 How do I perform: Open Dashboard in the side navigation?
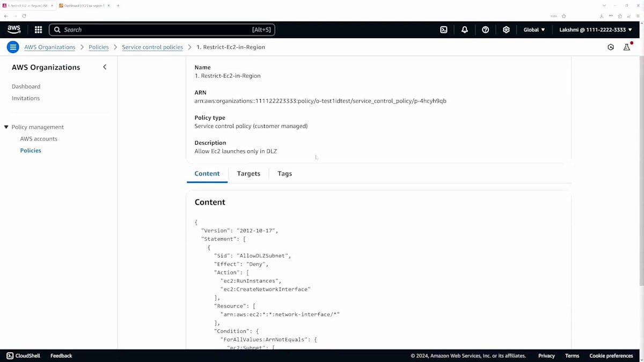[x=26, y=86]
